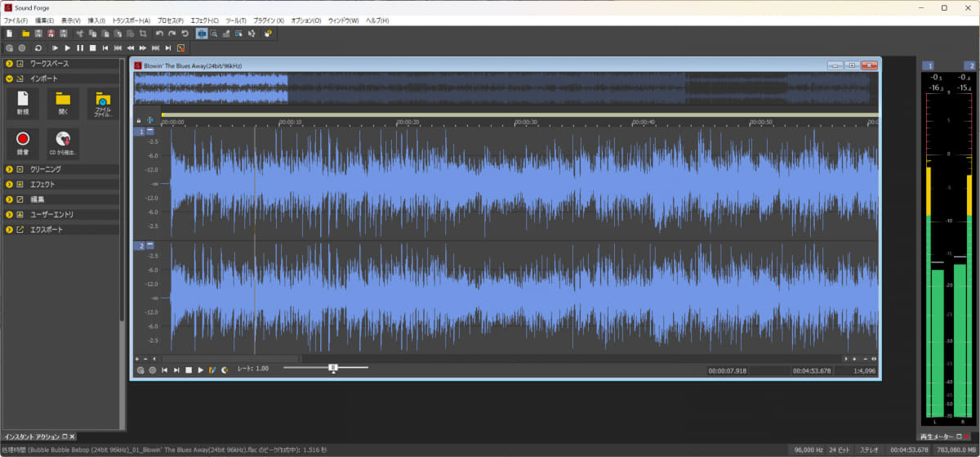Toggle channel 2 track number button
This screenshot has width=980, height=457.
[140, 245]
